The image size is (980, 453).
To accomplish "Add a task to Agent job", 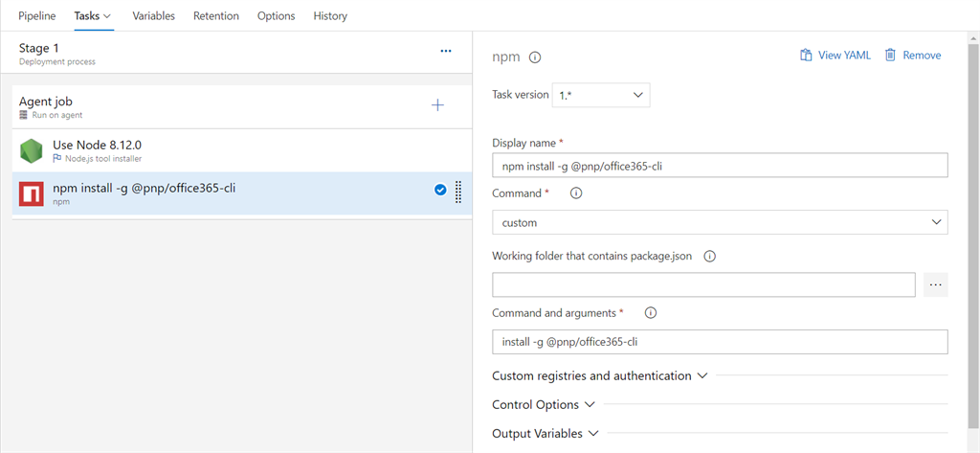I will coord(438,105).
